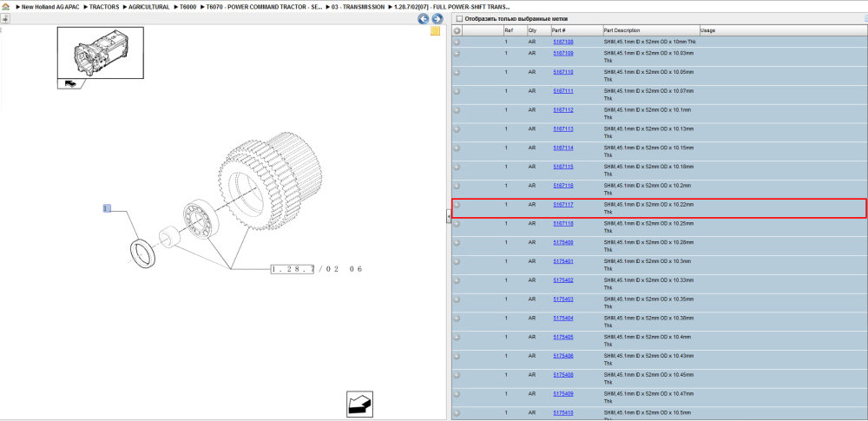The width and height of the screenshot is (868, 421).
Task: Add part 5167116 using its row plus icon
Action: click(457, 186)
